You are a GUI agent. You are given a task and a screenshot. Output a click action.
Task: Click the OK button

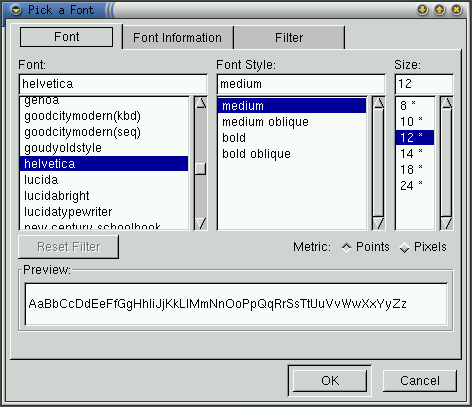[x=330, y=381]
